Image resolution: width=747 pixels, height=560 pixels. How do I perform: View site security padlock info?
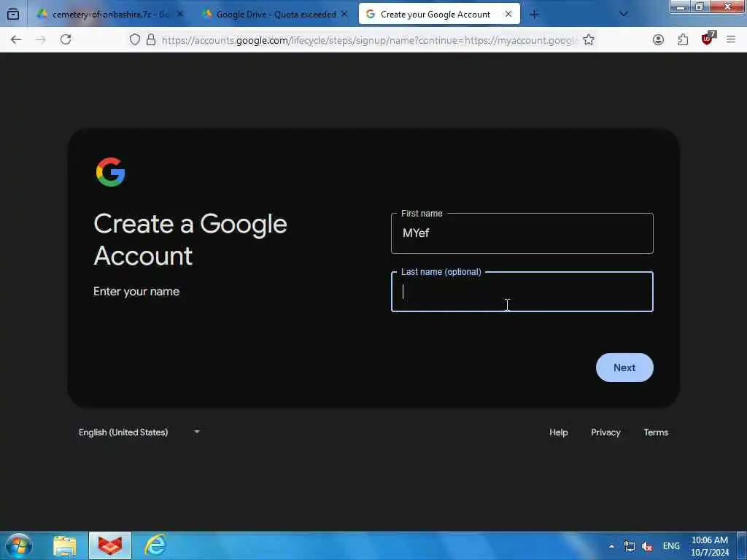coord(151,39)
